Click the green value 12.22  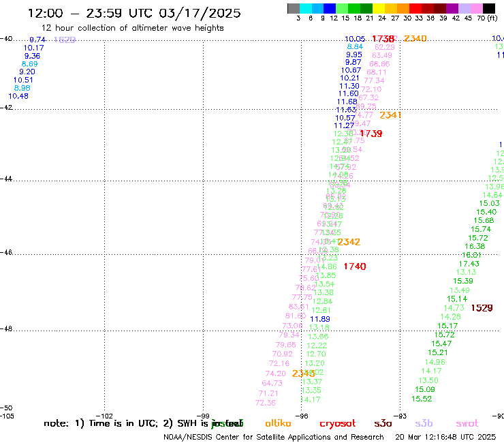point(317,346)
